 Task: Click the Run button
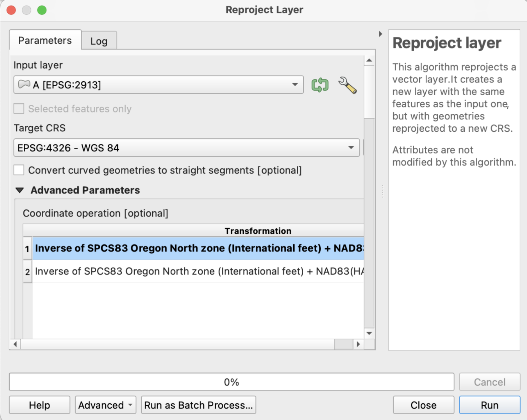coord(489,405)
